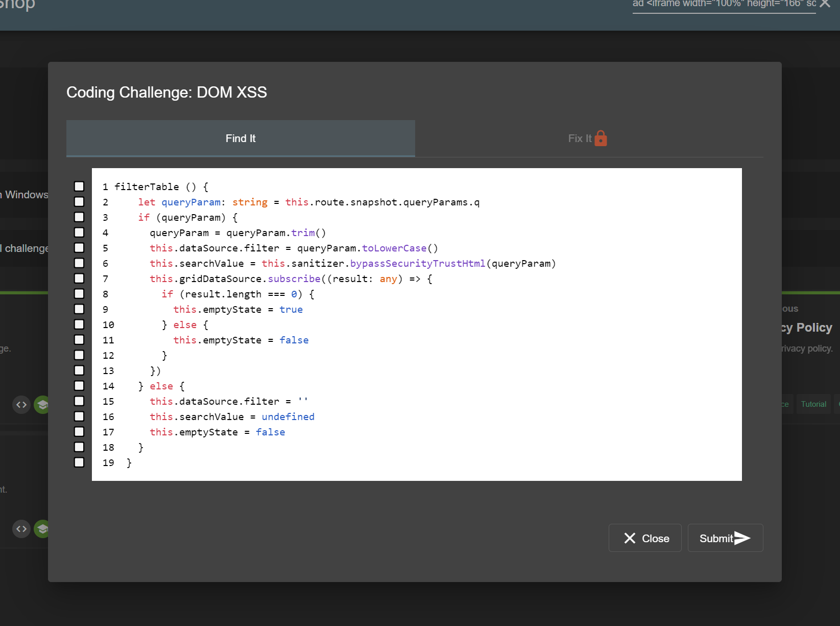Viewport: 840px width, 626px height.
Task: Tick the checkbox for line 19
Action: [x=79, y=462]
